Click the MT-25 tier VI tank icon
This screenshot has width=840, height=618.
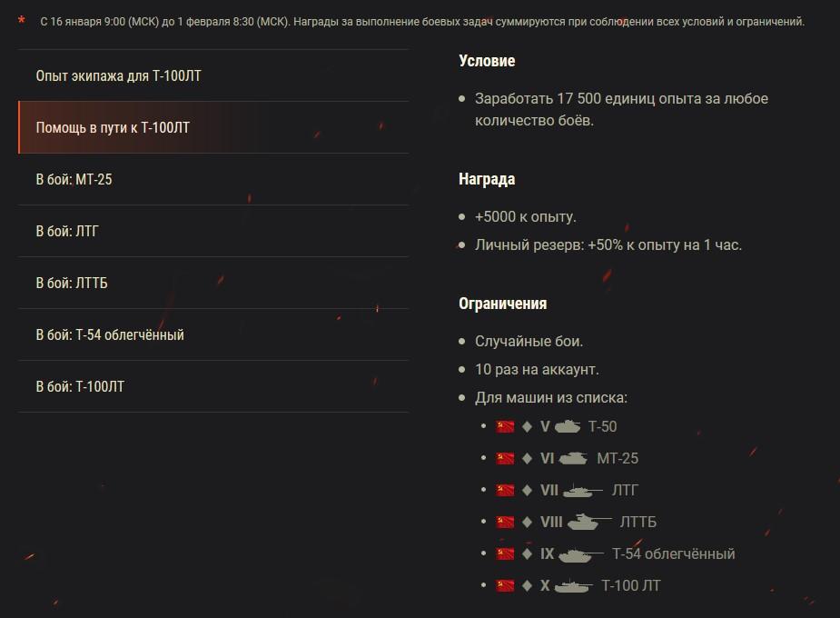pos(572,458)
